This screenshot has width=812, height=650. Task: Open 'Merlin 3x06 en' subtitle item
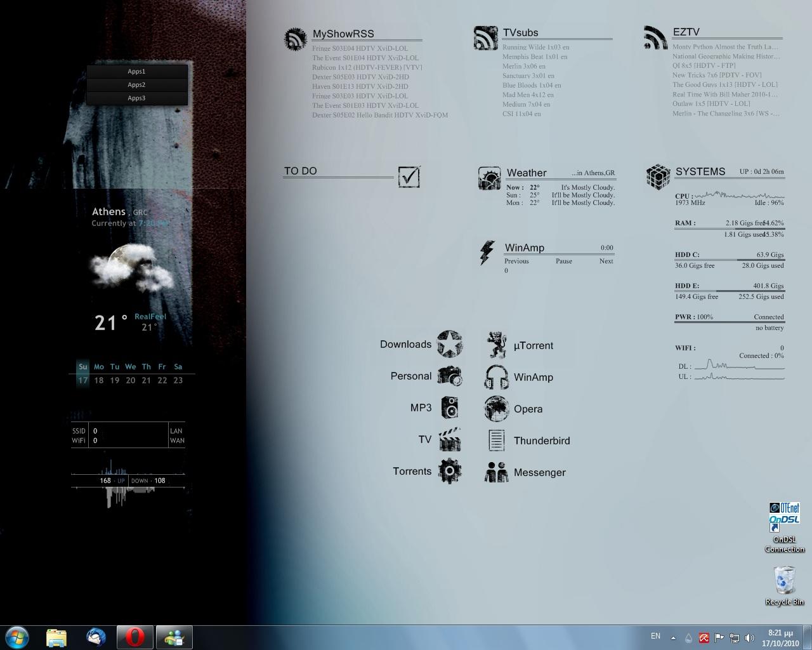click(524, 66)
